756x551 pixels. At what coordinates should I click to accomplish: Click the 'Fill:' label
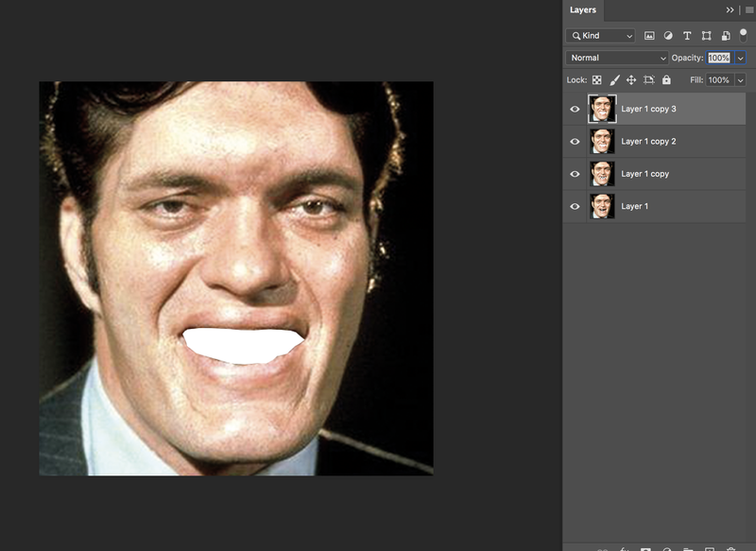(x=696, y=80)
